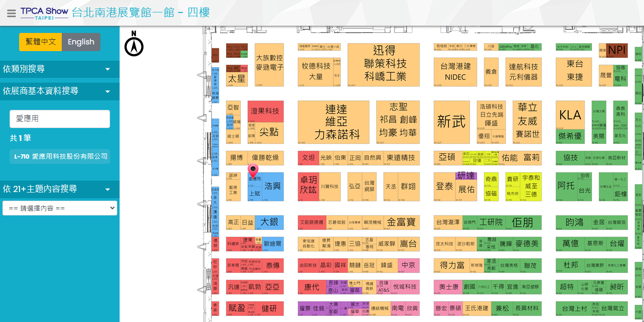Select the NPI booth
Viewport: 644px width, 322px height.
pos(617,50)
